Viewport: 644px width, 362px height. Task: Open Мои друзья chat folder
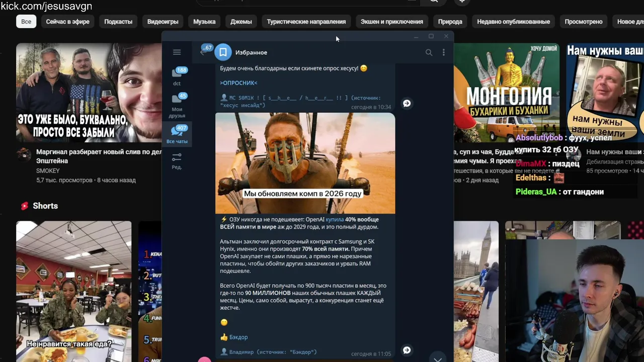[177, 106]
